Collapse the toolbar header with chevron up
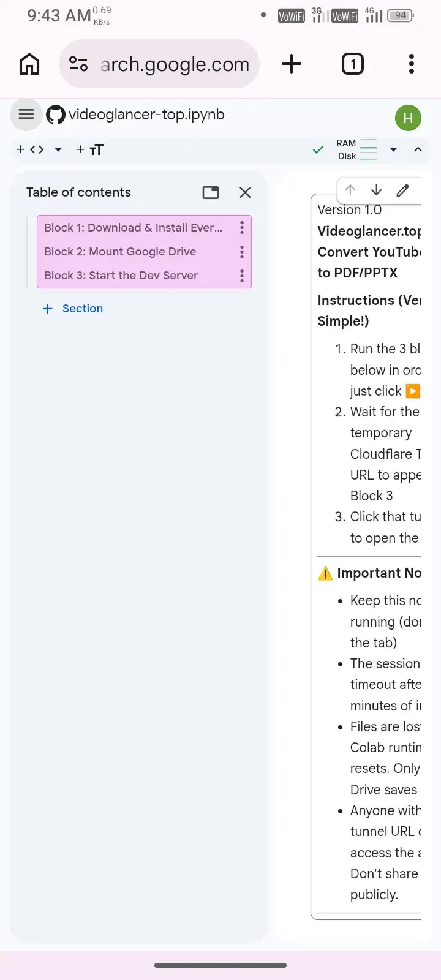Screen dimensions: 441x980 point(418,149)
